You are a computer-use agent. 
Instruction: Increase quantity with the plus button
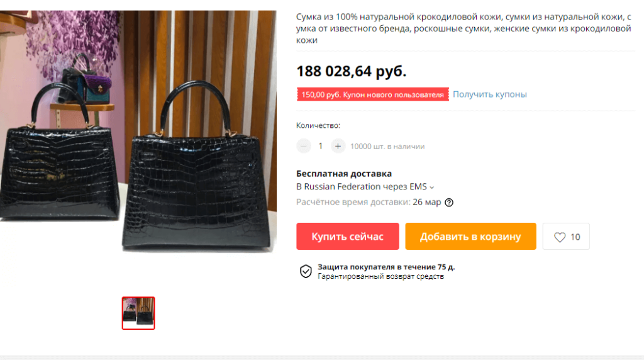pyautogui.click(x=338, y=146)
